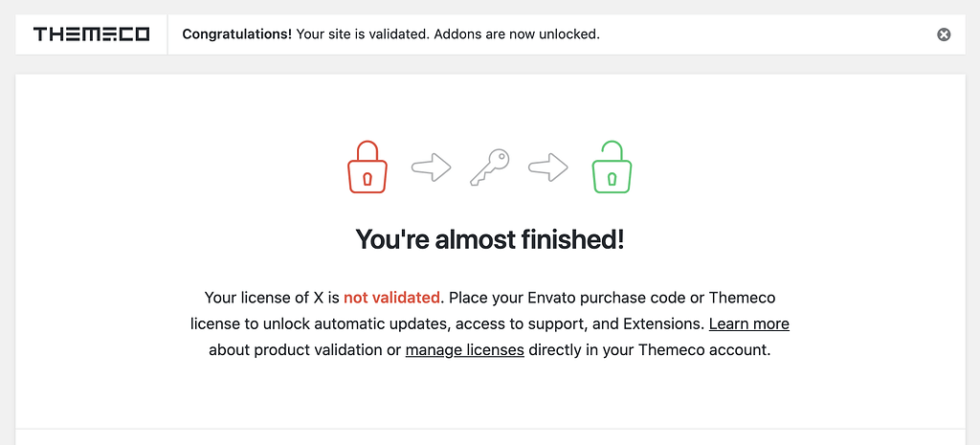Click 'Addons are now unlocked' message text
The width and height of the screenshot is (980, 445).
tap(516, 34)
